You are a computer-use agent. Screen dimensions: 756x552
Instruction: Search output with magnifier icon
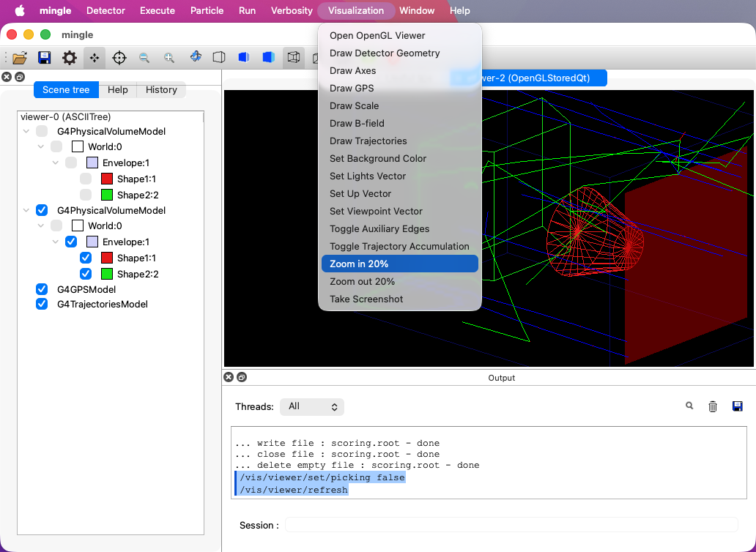click(x=689, y=406)
